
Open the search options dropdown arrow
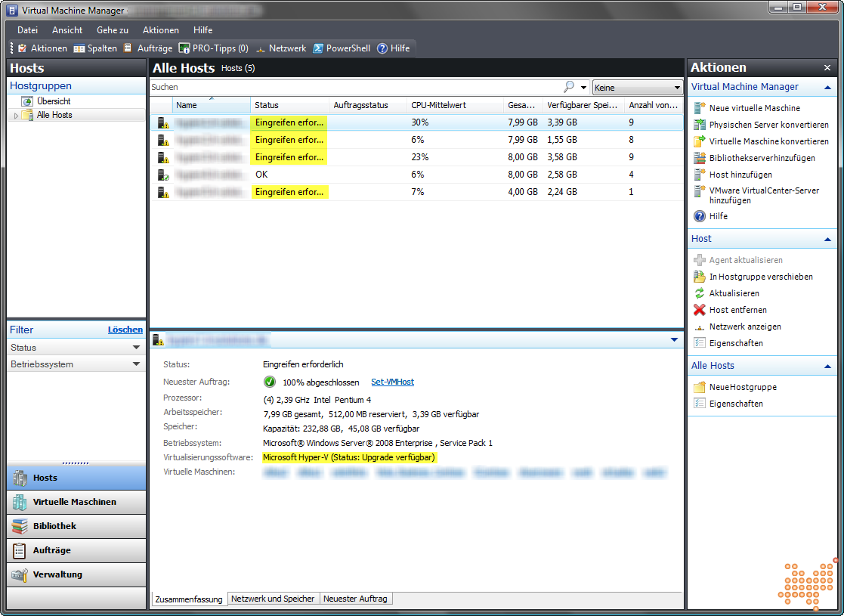point(583,87)
